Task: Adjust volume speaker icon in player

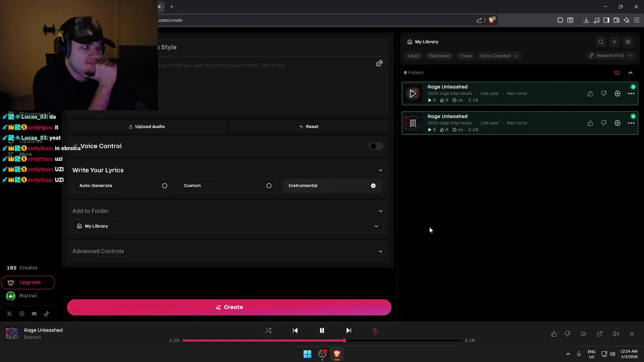Action: tap(615, 334)
